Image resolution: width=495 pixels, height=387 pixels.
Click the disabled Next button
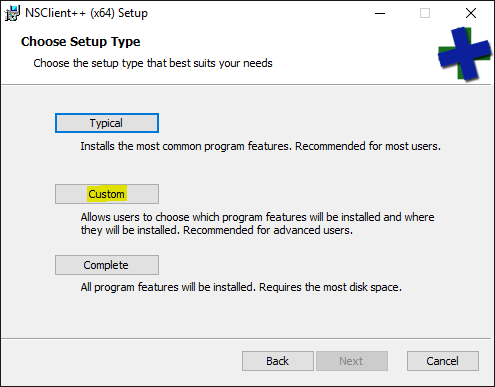352,361
